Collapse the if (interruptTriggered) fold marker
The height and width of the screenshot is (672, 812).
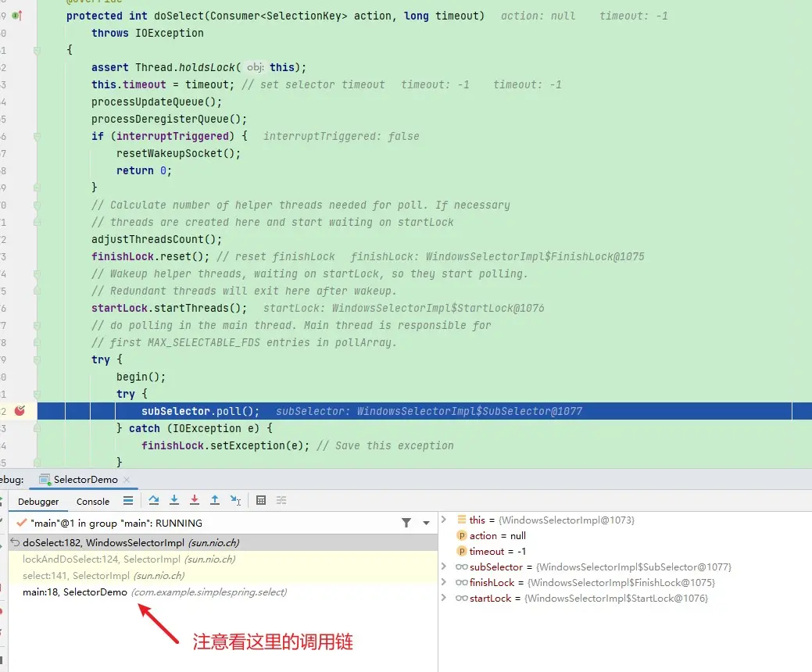point(37,136)
